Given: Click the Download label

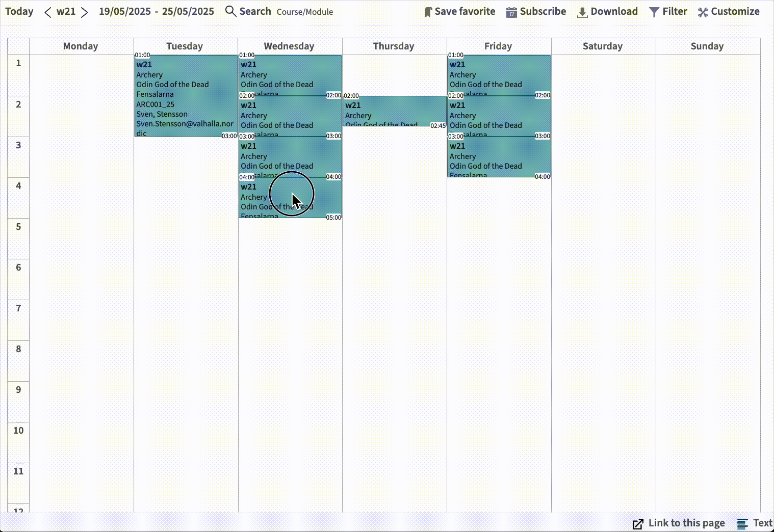Looking at the screenshot, I should 614,11.
